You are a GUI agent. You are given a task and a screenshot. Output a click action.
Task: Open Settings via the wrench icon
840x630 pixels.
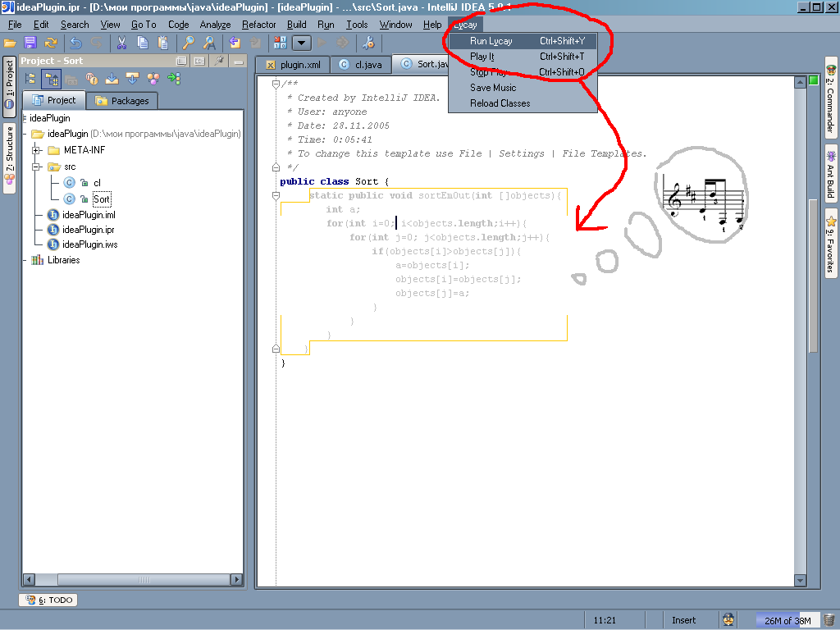tap(367, 43)
